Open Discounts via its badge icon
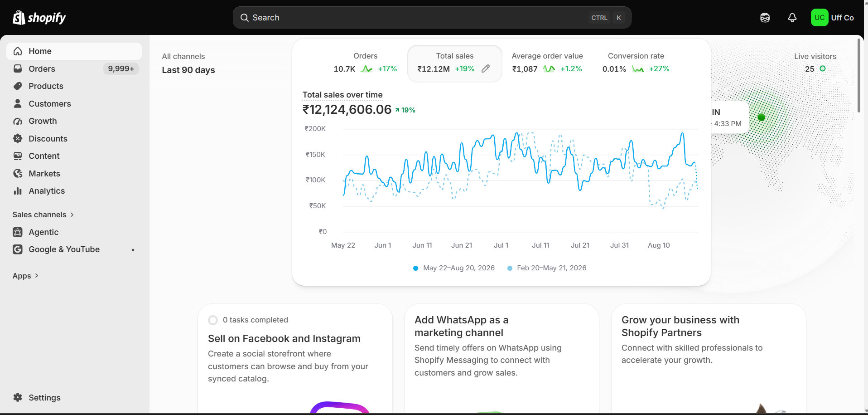Screen dimensions: 868x415 18,138
